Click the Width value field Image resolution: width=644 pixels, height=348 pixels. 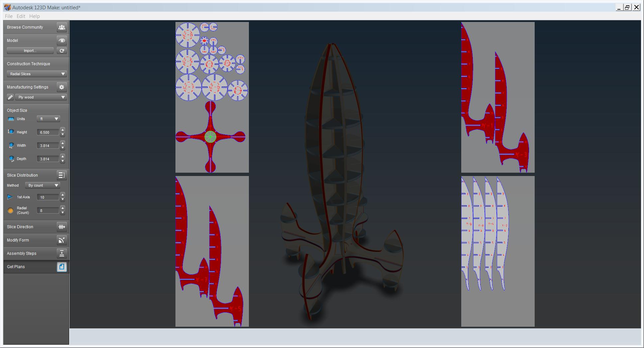[48, 146]
